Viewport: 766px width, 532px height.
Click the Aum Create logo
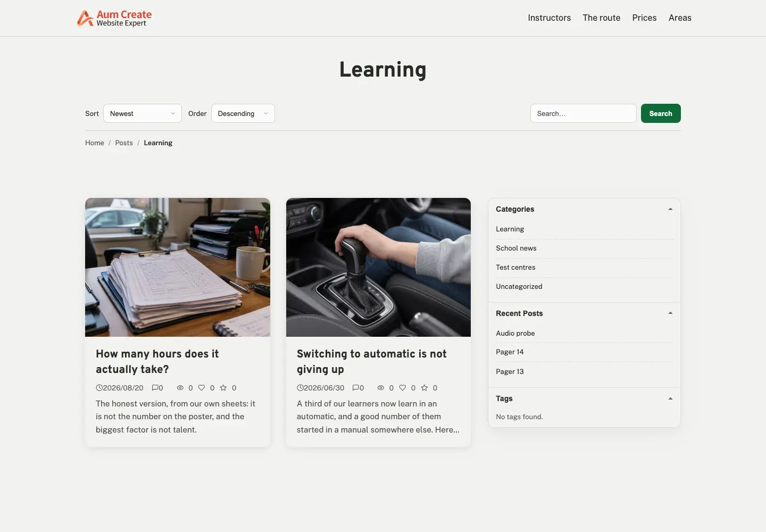tap(114, 18)
